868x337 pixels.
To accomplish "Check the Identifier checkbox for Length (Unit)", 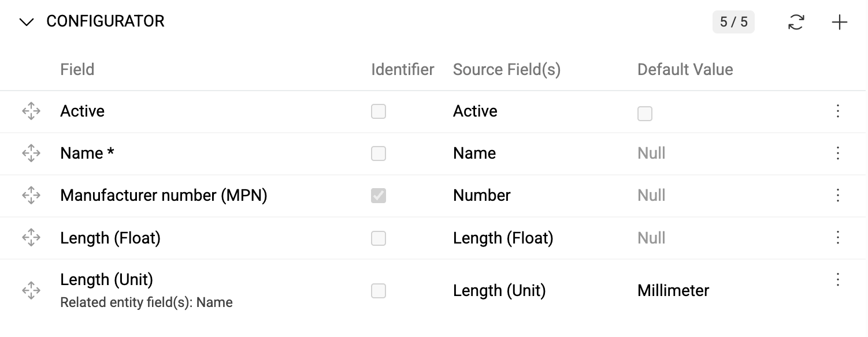I will coord(379,291).
